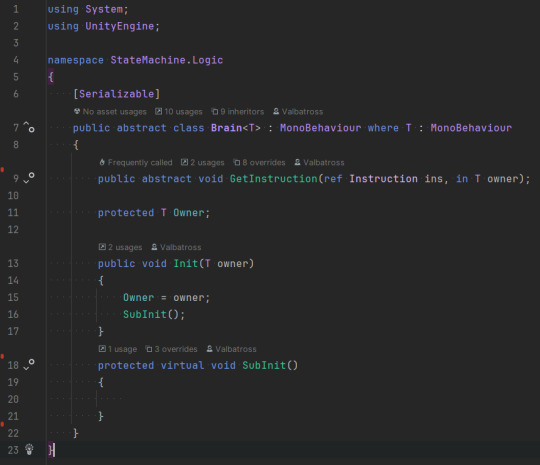Open the '2 usages' hint above the Init method
Image resolution: width=540 pixels, height=465 pixels.
click(120, 247)
